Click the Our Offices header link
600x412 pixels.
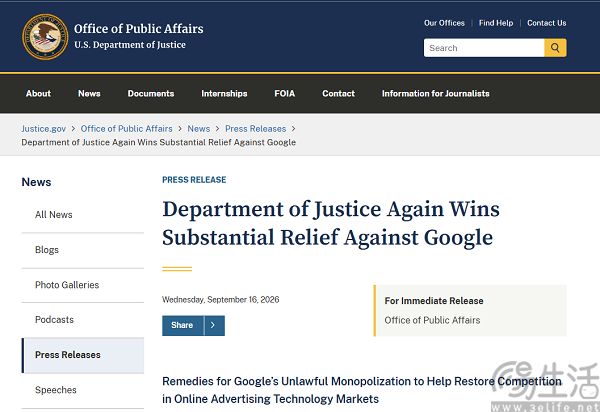pos(444,23)
